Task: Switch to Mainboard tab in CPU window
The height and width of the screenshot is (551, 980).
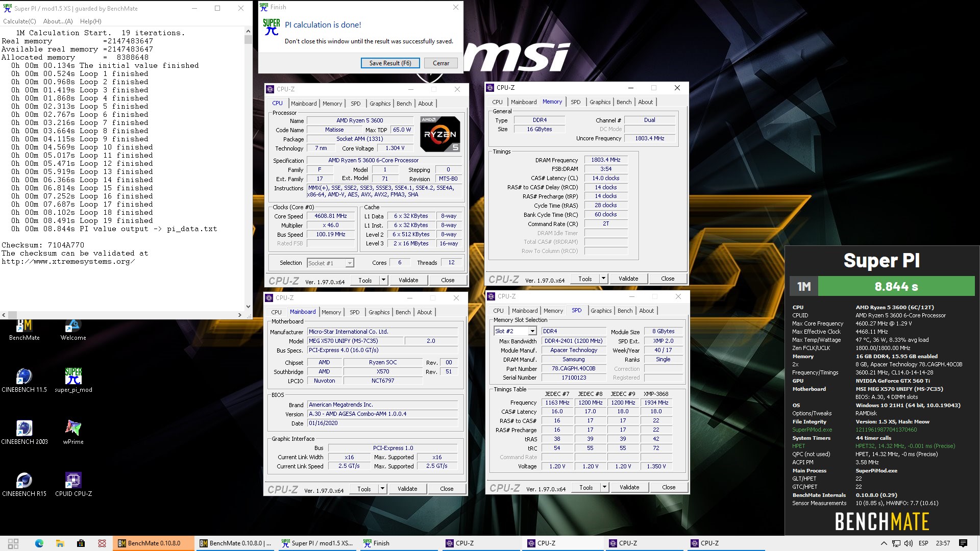Action: tap(304, 104)
